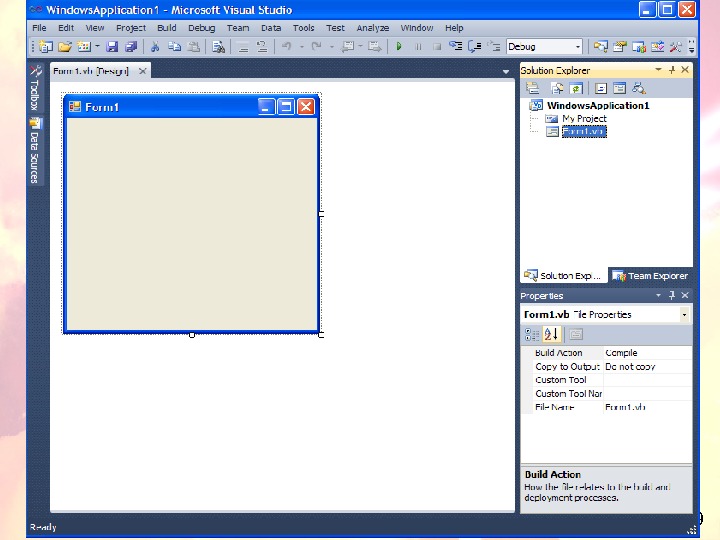Screen dimensions: 720x540
Task: Click the Break All pause icon
Action: 418,46
